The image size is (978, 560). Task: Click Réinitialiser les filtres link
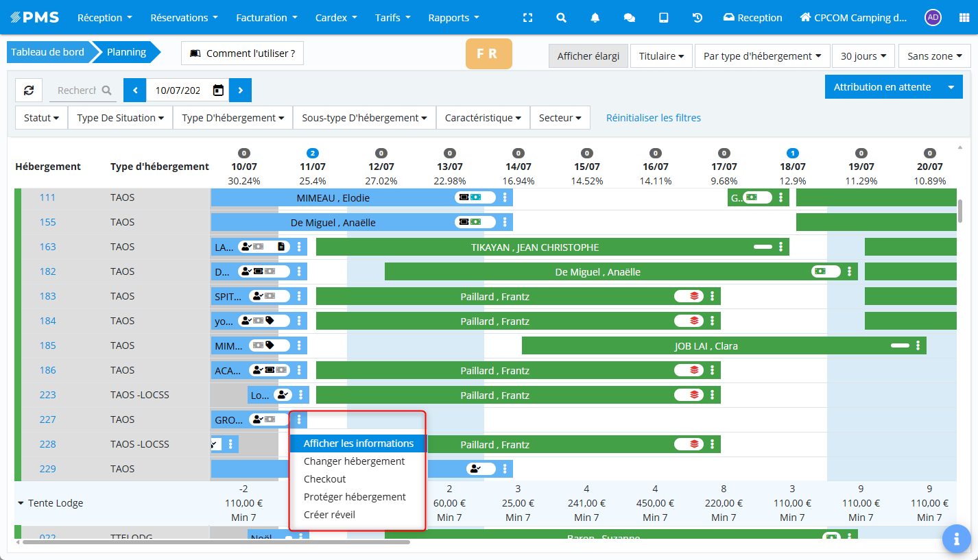click(x=653, y=118)
